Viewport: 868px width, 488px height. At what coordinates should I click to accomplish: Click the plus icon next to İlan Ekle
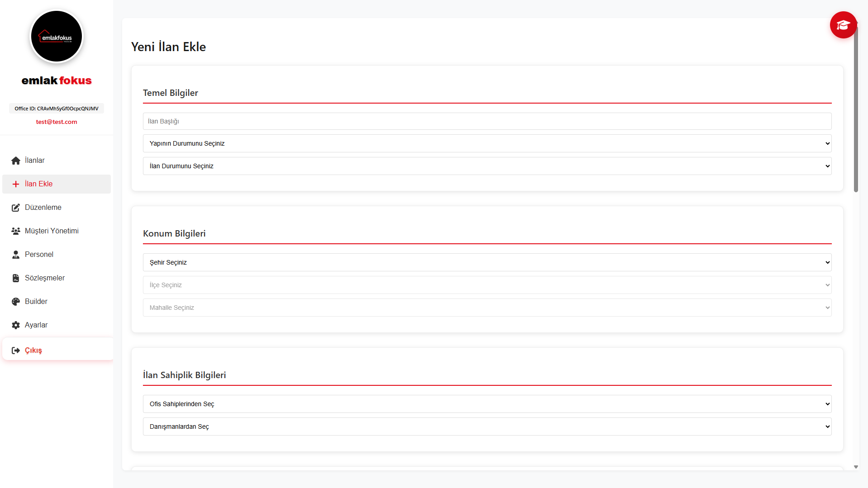coord(16,184)
